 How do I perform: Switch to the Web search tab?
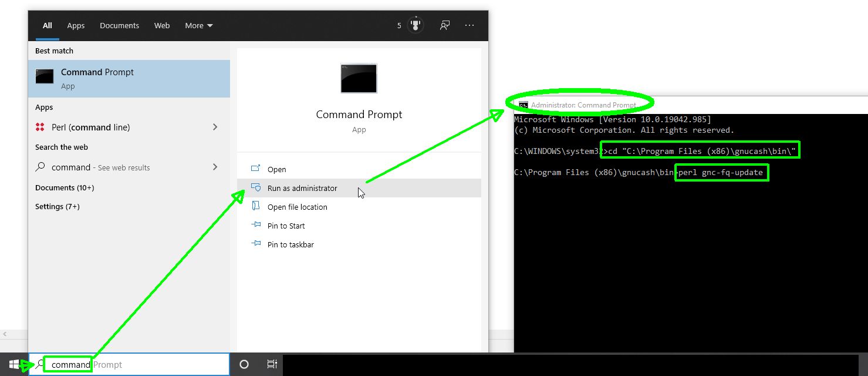162,25
